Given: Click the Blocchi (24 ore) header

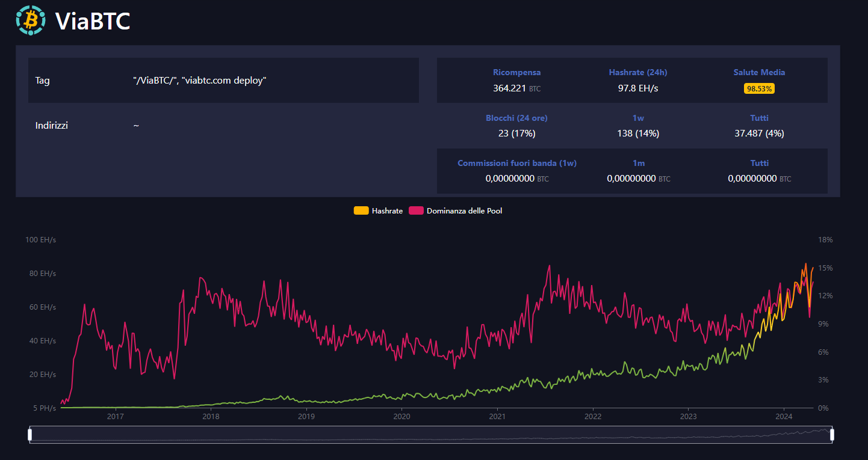Looking at the screenshot, I should [517, 118].
